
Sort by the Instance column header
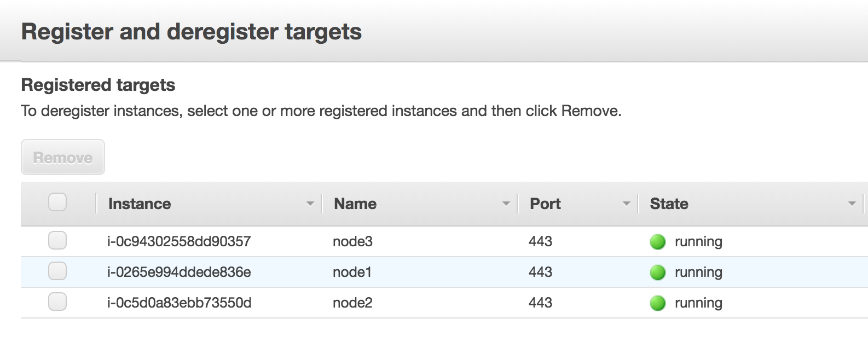140,204
